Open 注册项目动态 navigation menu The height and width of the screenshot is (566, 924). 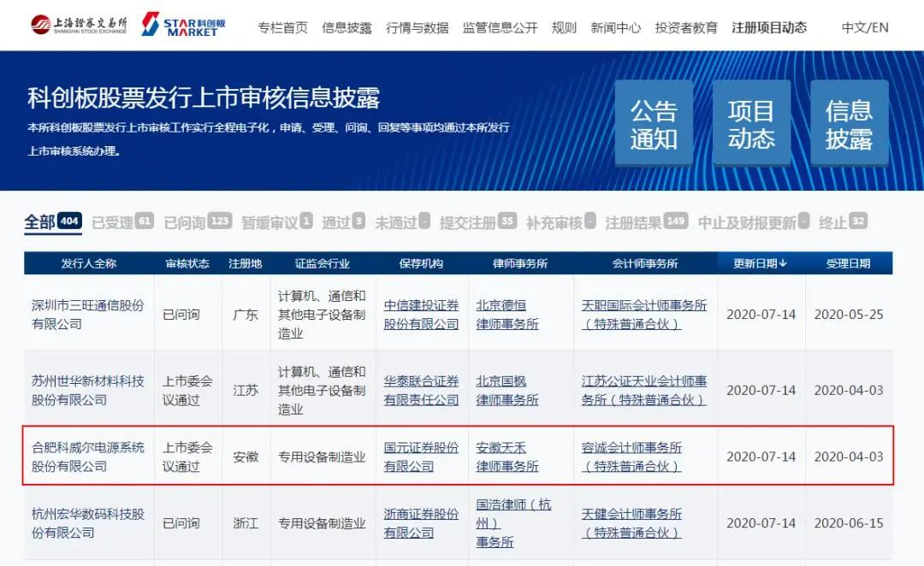pyautogui.click(x=770, y=27)
